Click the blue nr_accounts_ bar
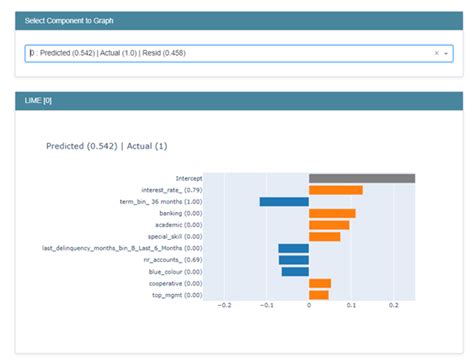This screenshot has width=474, height=360. tap(294, 260)
